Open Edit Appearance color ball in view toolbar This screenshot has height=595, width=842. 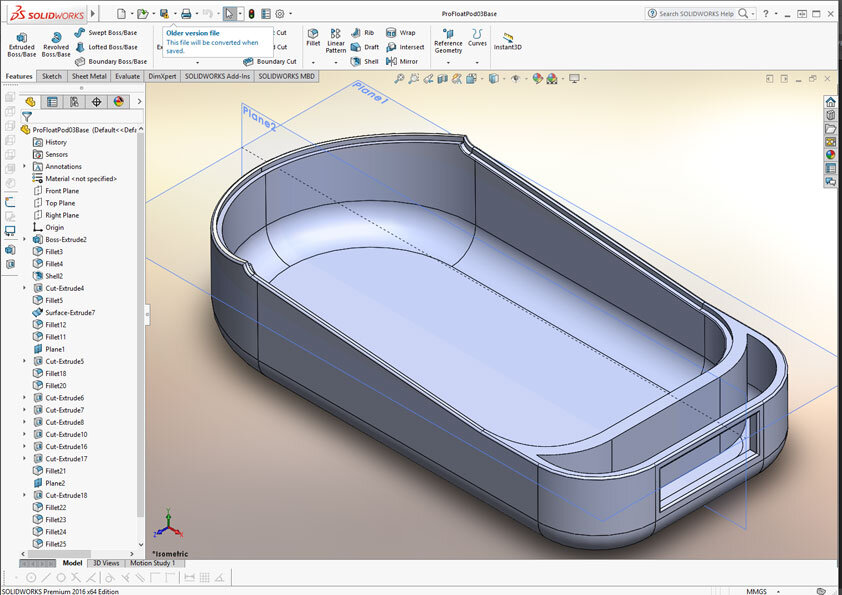pos(538,78)
